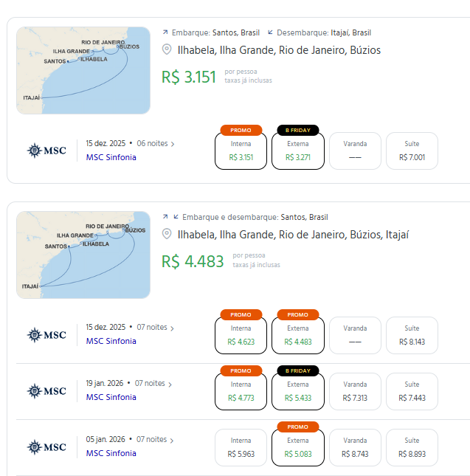Screen dimensions: 470x476
Task: Choose Varanda cabin priced R$ 7.313
Action: coord(355,391)
